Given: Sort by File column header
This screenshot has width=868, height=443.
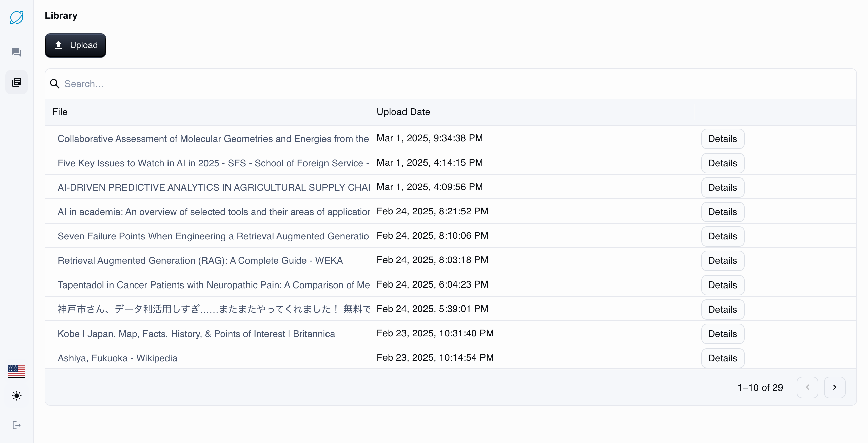Looking at the screenshot, I should tap(60, 112).
